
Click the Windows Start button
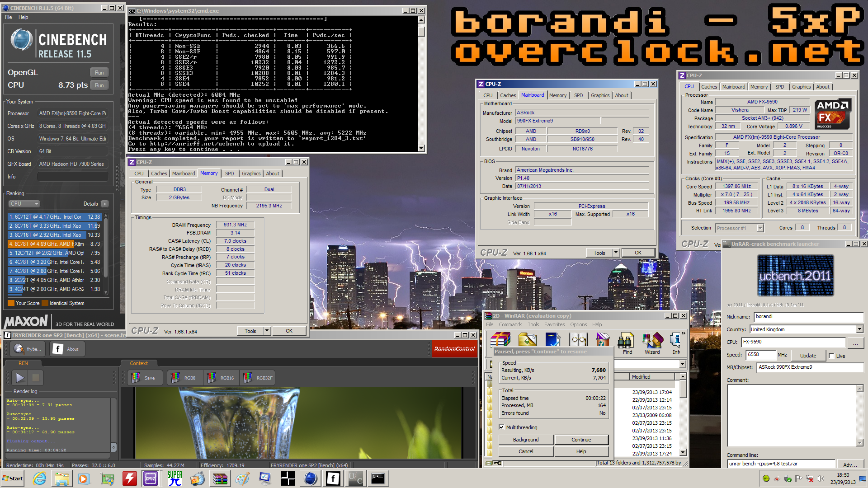13,479
